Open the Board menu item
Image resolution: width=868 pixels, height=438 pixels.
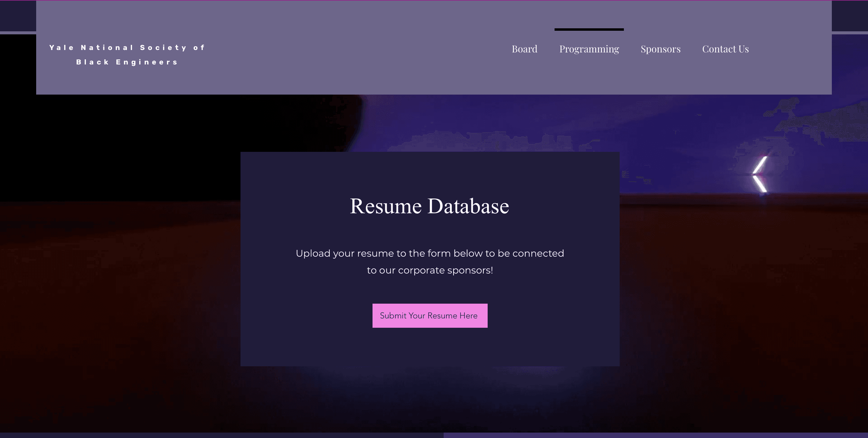[x=524, y=49]
